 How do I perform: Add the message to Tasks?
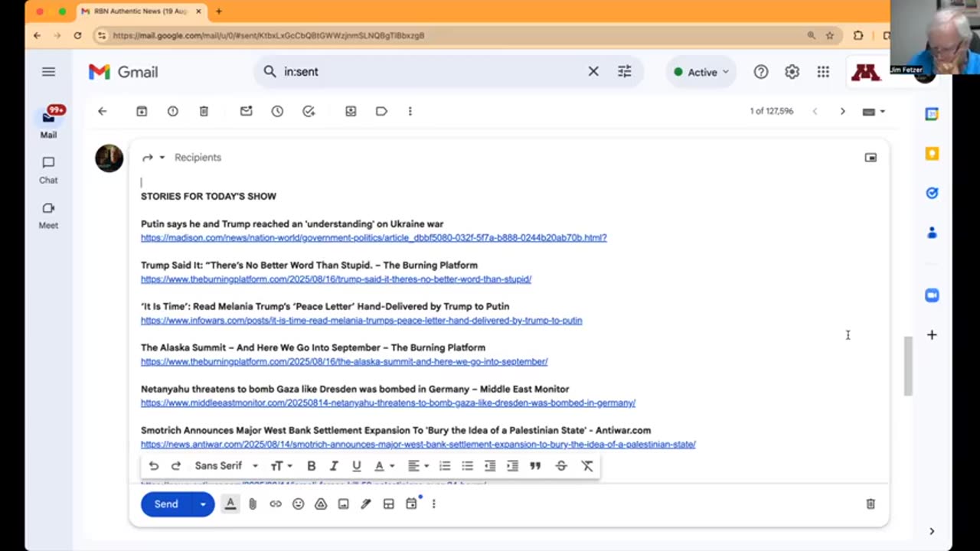pos(309,111)
